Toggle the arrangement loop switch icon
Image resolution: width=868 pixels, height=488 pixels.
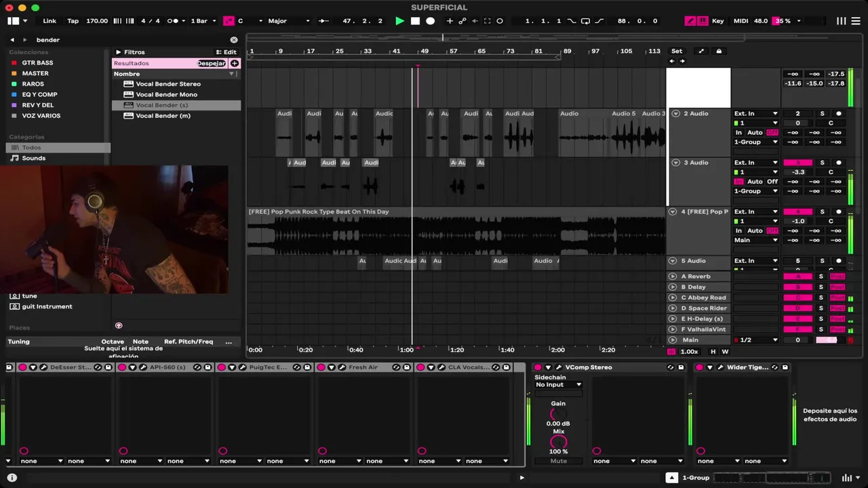[x=585, y=21]
